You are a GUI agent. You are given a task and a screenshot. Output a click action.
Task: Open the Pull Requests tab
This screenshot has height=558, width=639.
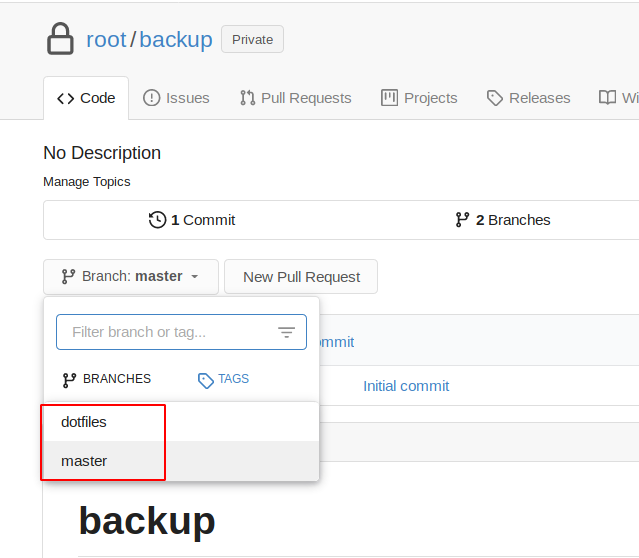(x=295, y=98)
